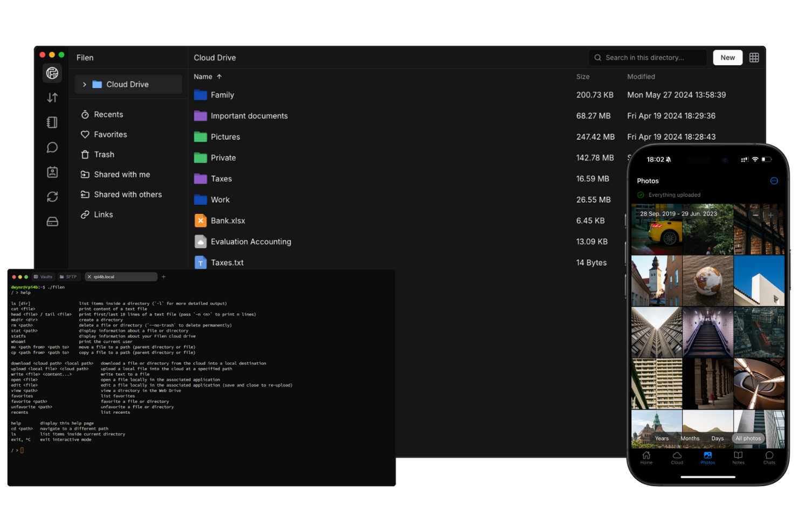Zoom out photos with the minus control
This screenshot has height=532, width=798.
(x=755, y=215)
